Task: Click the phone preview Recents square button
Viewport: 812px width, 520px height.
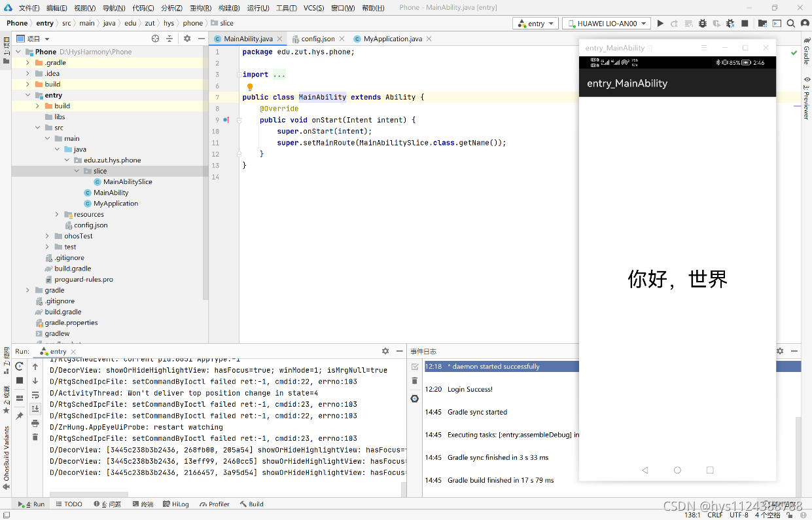Action: click(710, 470)
